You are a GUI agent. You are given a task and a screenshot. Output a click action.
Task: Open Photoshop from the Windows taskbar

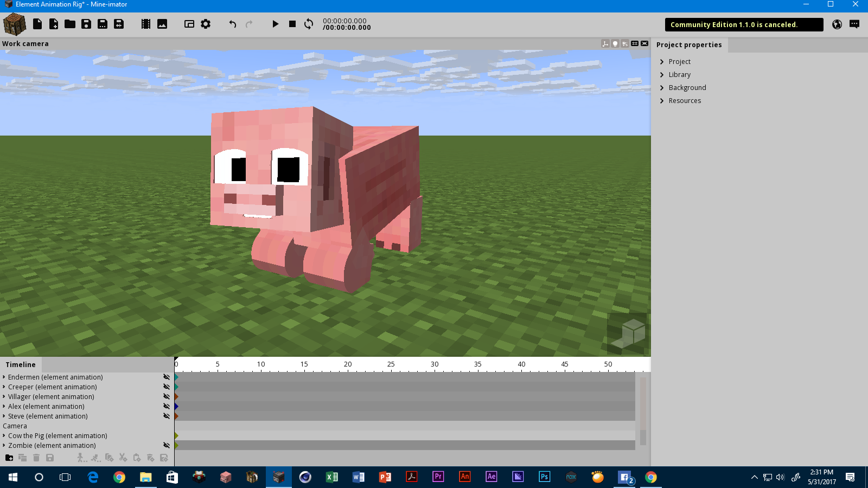(544, 477)
